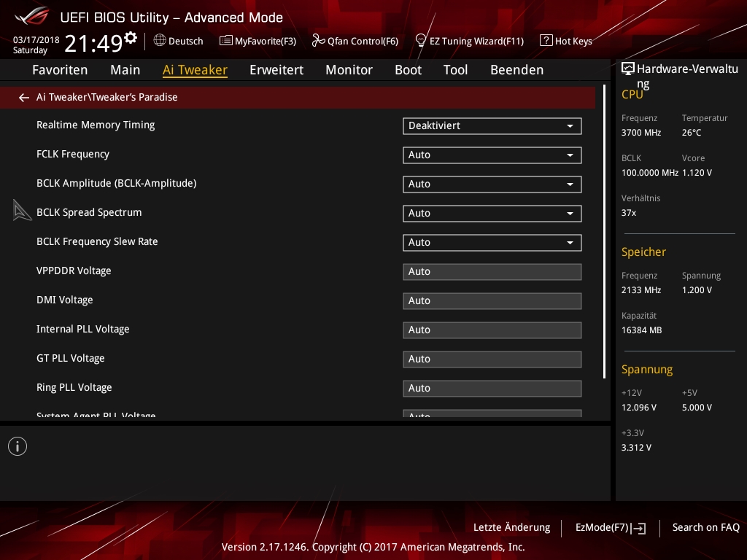Select the Realtime Memory Timing label

click(x=96, y=125)
